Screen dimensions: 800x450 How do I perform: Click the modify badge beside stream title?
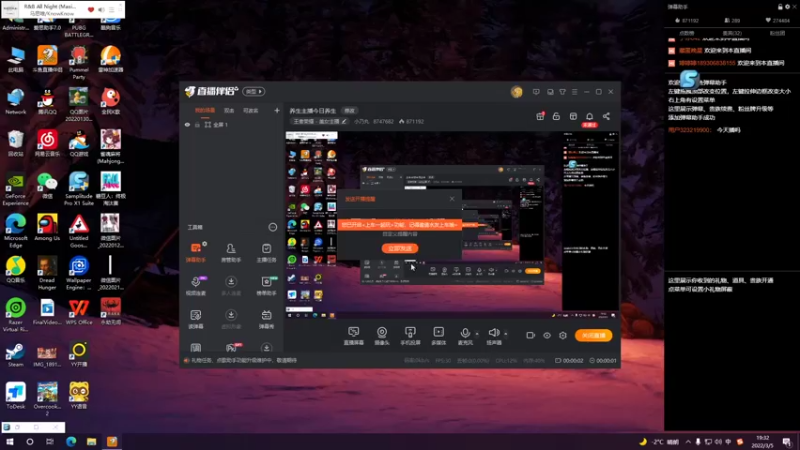(349, 111)
